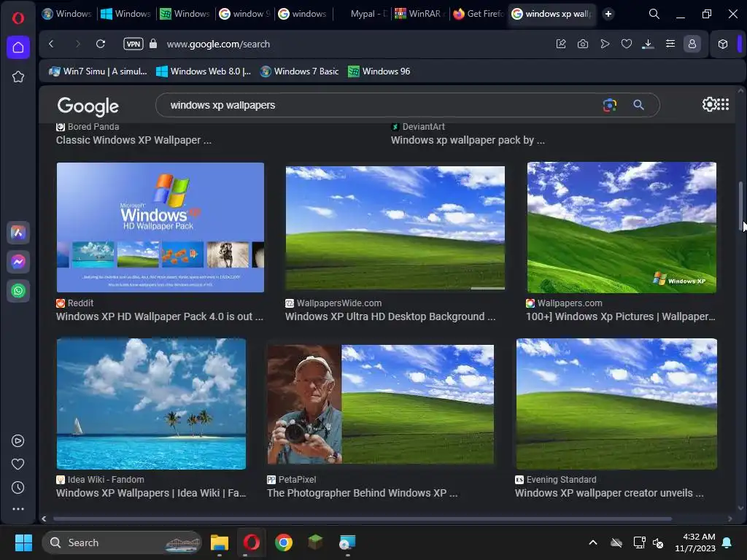Viewport: 747px width, 560px height.
Task: Open Pinboards heart in the sidebar
Action: (18, 464)
